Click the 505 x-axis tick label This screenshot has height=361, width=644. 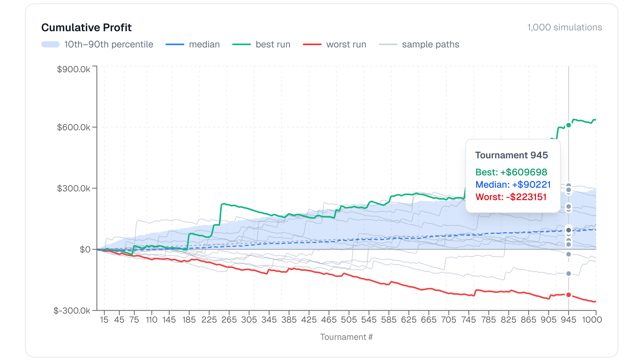coord(349,320)
